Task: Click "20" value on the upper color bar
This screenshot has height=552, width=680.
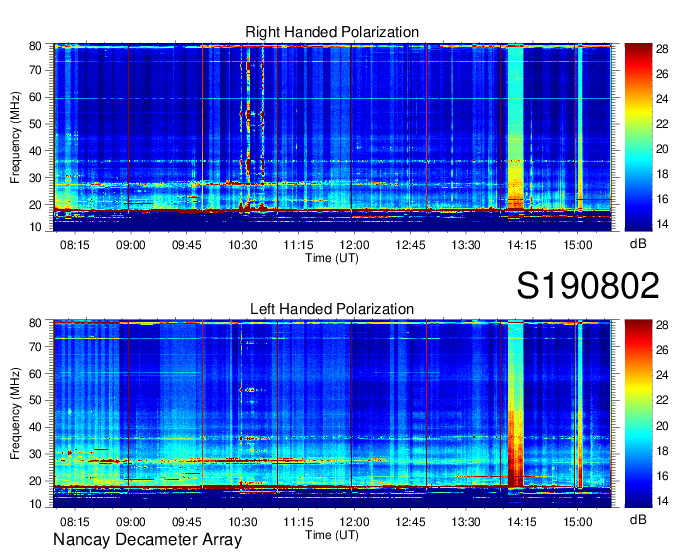Action: click(x=662, y=149)
